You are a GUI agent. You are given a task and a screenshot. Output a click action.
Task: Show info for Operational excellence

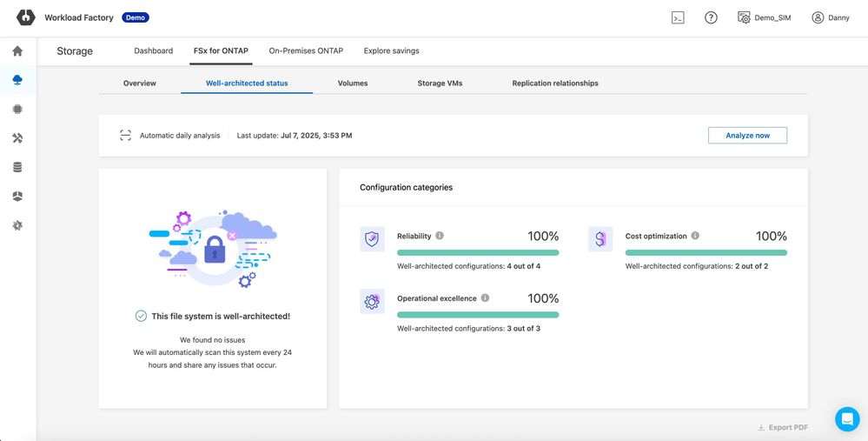coord(485,298)
